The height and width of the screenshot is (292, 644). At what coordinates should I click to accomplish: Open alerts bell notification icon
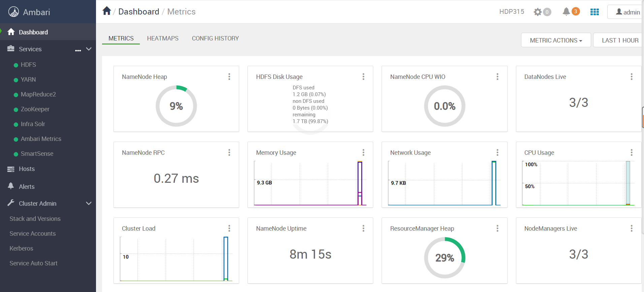[x=566, y=11]
